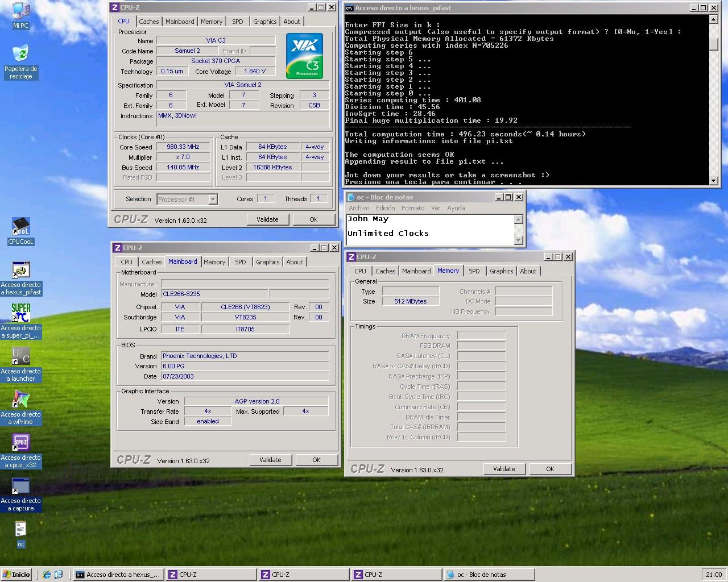Click the Core Voltage value 1.840 V
Viewport: 728px width, 582px height.
coord(255,71)
